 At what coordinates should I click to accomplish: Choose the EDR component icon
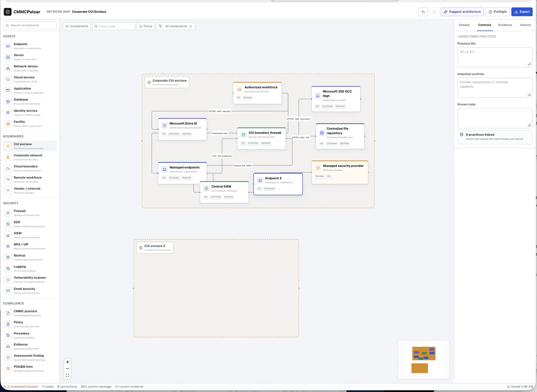click(8, 224)
